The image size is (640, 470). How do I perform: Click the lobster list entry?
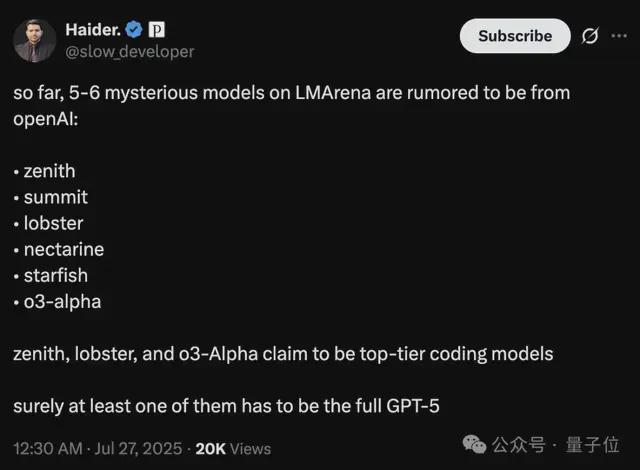(53, 224)
